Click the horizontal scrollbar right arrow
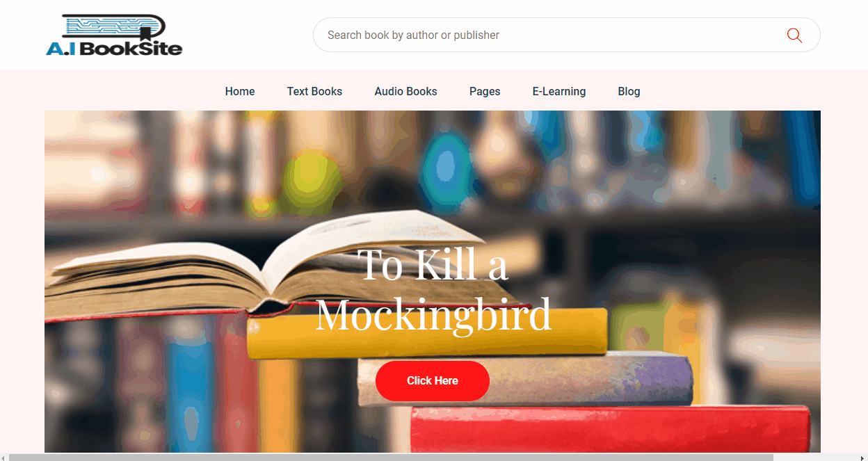Viewport: 868px width, 461px height. (864, 457)
